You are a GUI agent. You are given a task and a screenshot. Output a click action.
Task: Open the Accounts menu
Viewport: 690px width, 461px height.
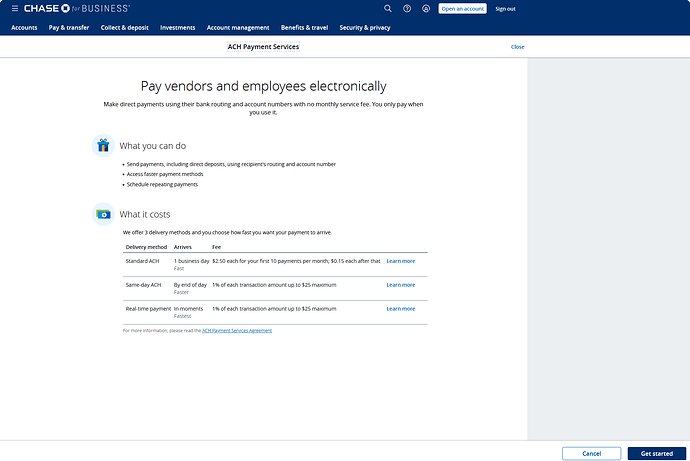click(x=24, y=28)
